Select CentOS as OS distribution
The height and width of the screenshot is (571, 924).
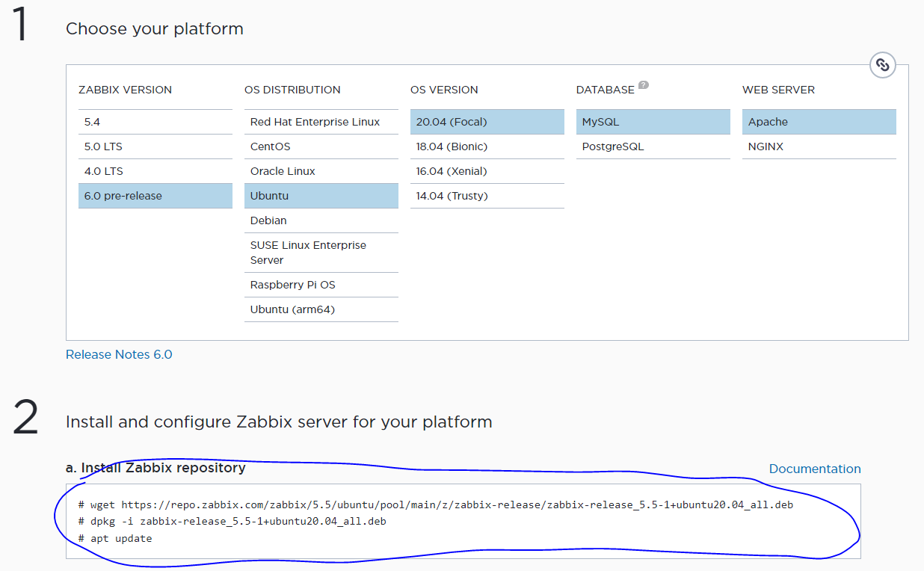click(321, 146)
